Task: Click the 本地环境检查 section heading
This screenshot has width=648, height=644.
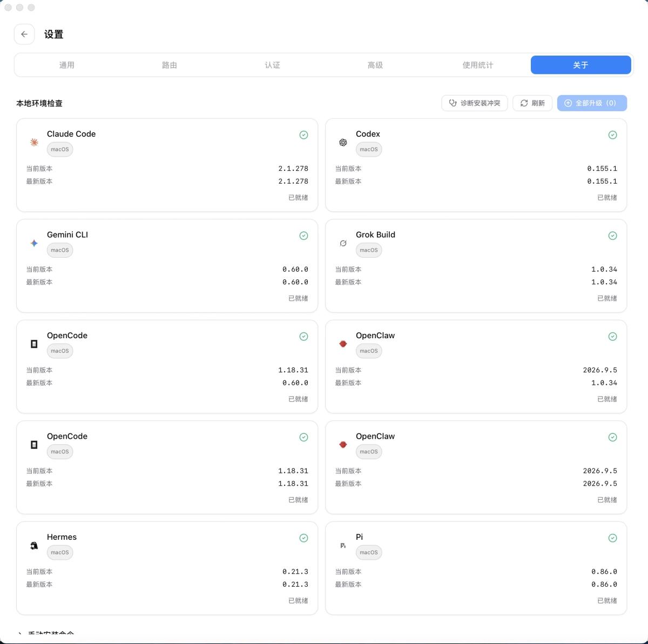Action: tap(39, 103)
